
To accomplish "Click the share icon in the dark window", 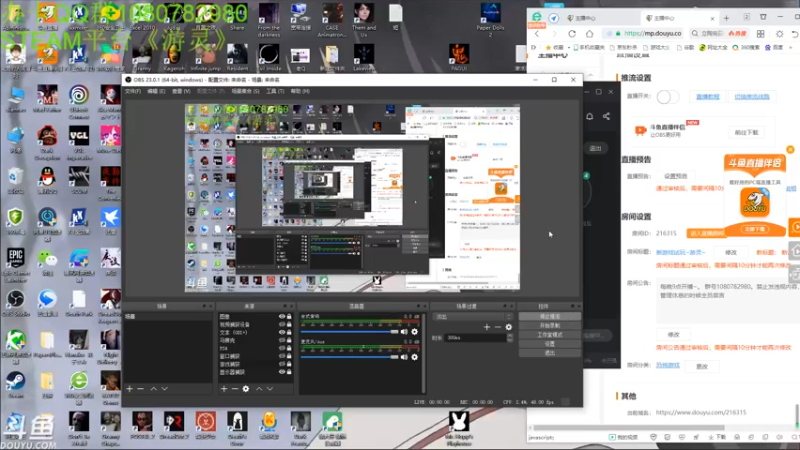I will pos(606,116).
